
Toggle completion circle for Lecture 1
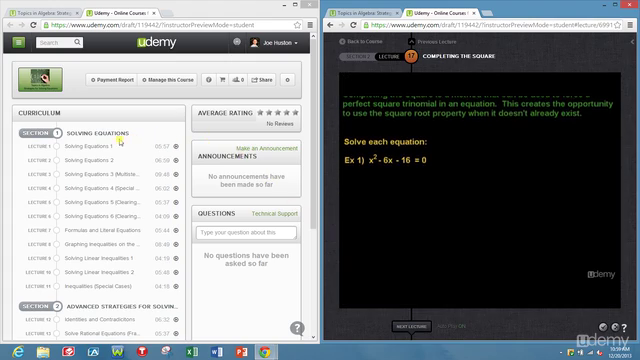pyautogui.click(x=57, y=146)
